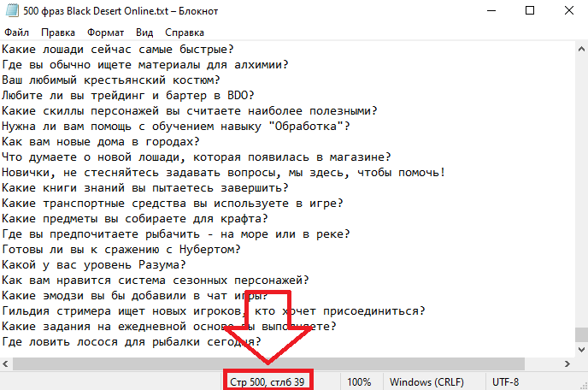Screen dimensions: 588x390
Task: Click the 100% zoom level in status bar
Action: coord(359,382)
